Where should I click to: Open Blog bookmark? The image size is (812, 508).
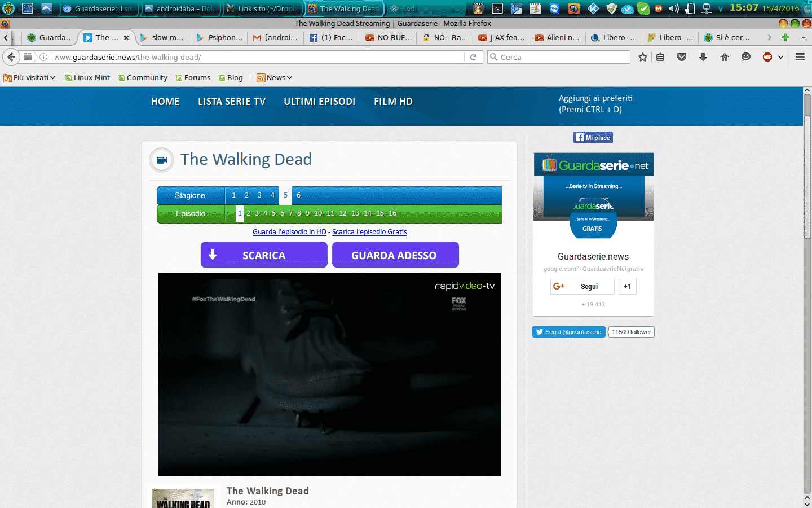231,77
